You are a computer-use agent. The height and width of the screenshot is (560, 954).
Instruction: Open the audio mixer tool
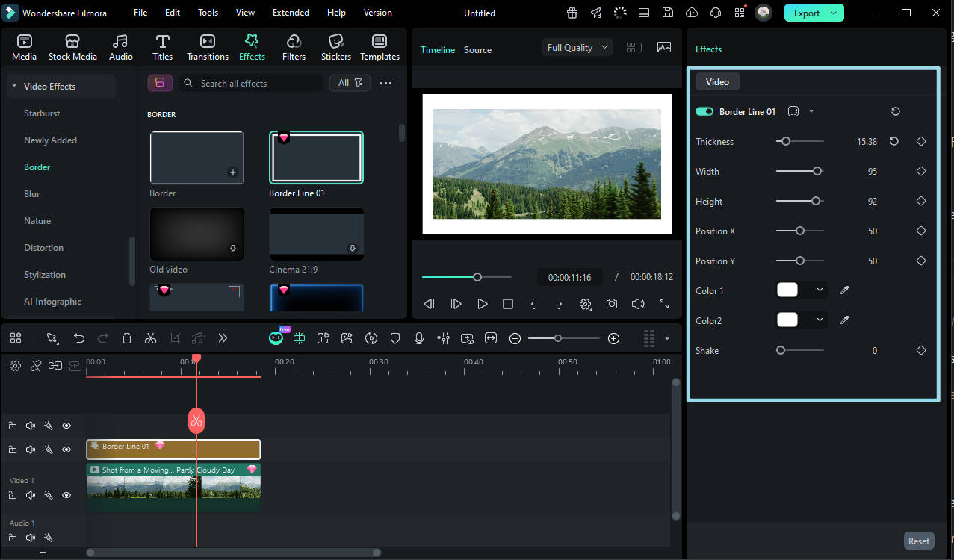[x=443, y=337]
